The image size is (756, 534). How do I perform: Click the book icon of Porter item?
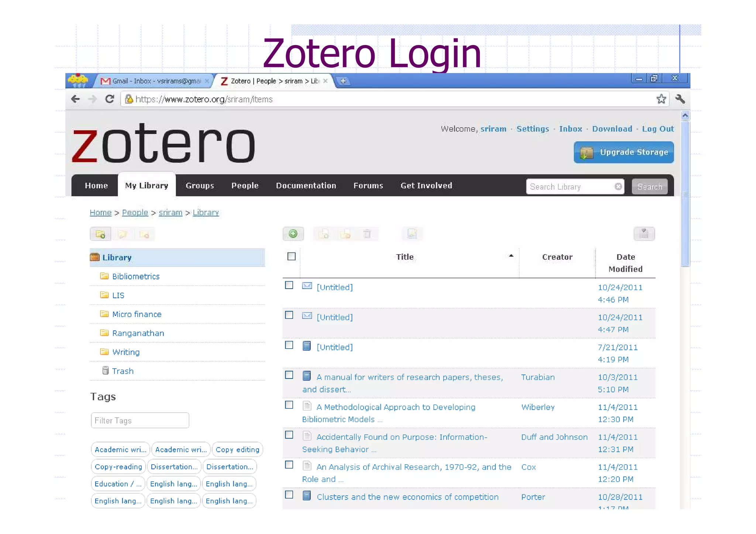(307, 495)
